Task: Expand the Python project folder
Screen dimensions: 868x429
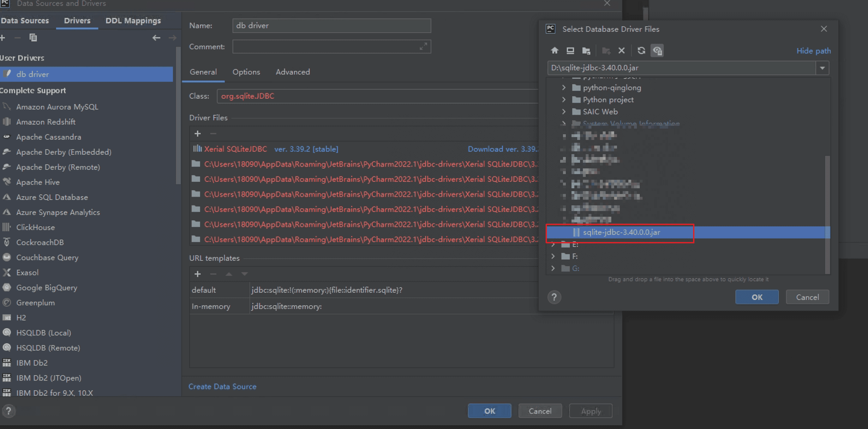Action: point(564,100)
